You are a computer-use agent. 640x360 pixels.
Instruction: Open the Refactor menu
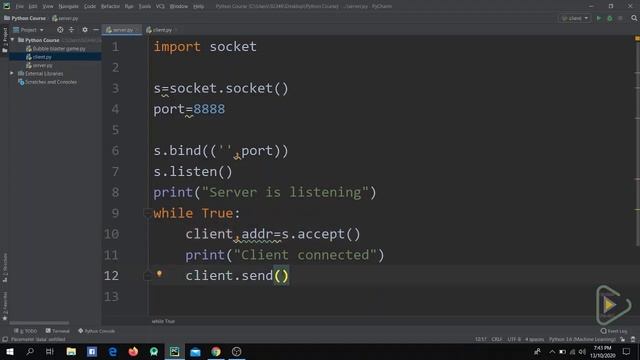click(110, 7)
